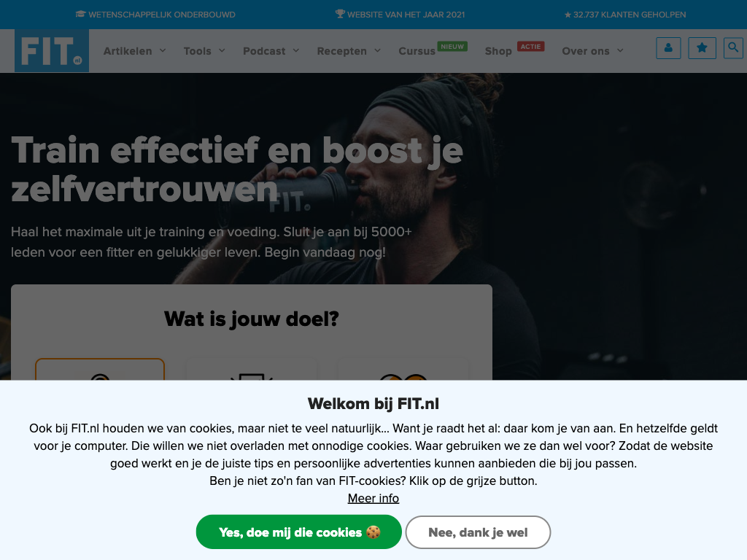
Task: Click the FIT.nl logo
Action: pyautogui.click(x=52, y=51)
